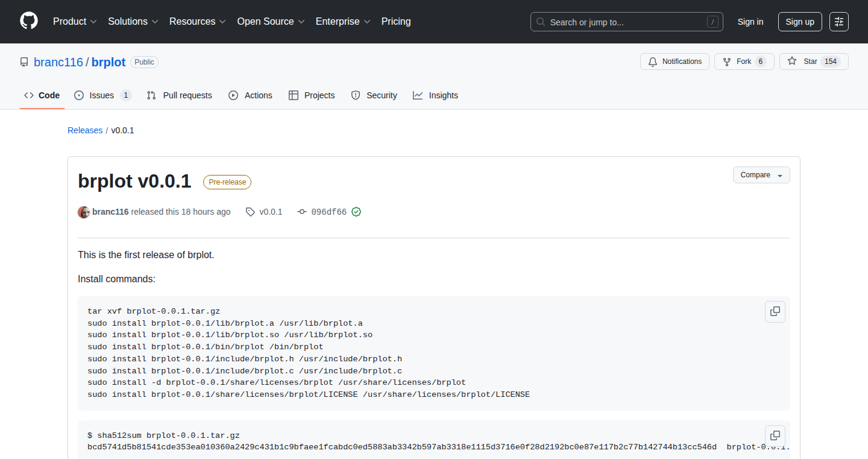This screenshot has width=868, height=459.
Task: Expand the Enterprise menu
Action: (x=343, y=21)
